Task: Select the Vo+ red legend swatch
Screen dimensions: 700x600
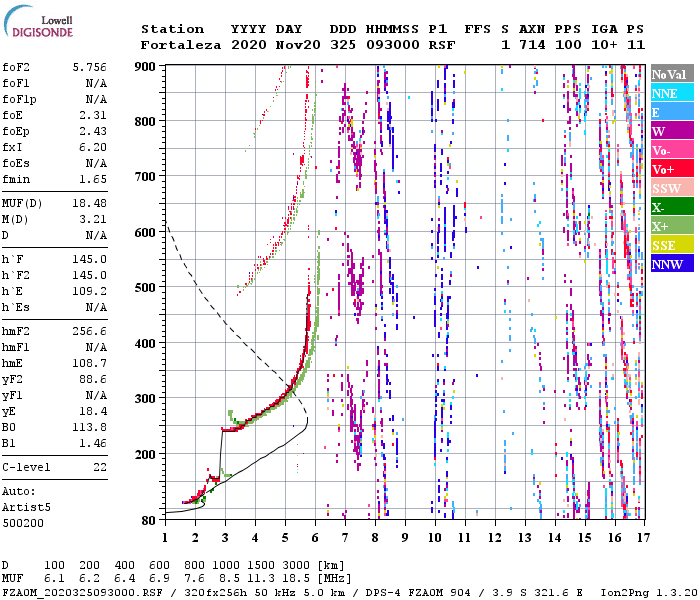Action: (x=672, y=169)
